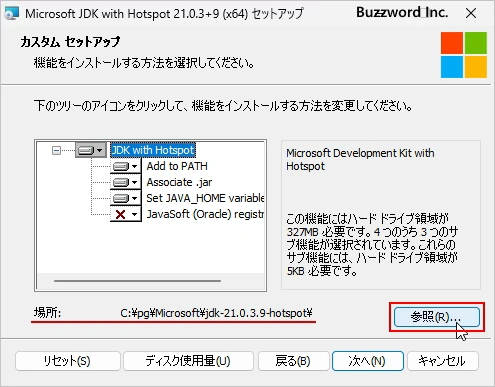Select the Add to PATH tree item
Screen dimensions: 495x387
tap(177, 166)
